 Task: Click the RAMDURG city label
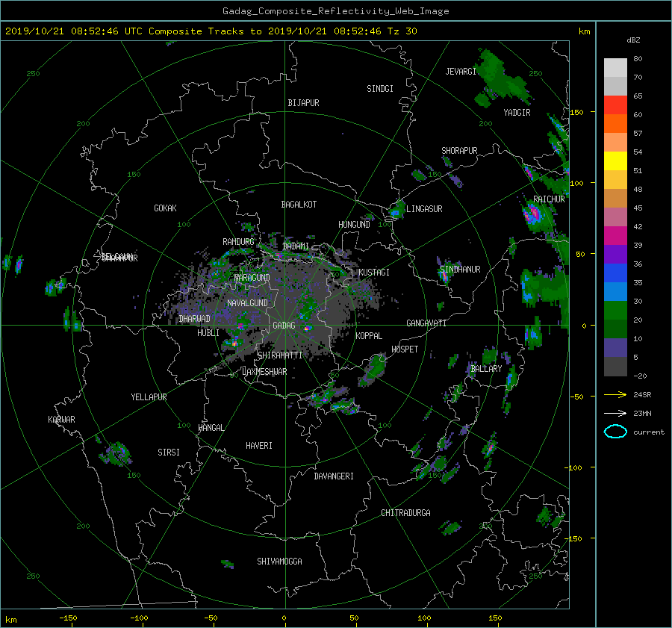(x=238, y=242)
